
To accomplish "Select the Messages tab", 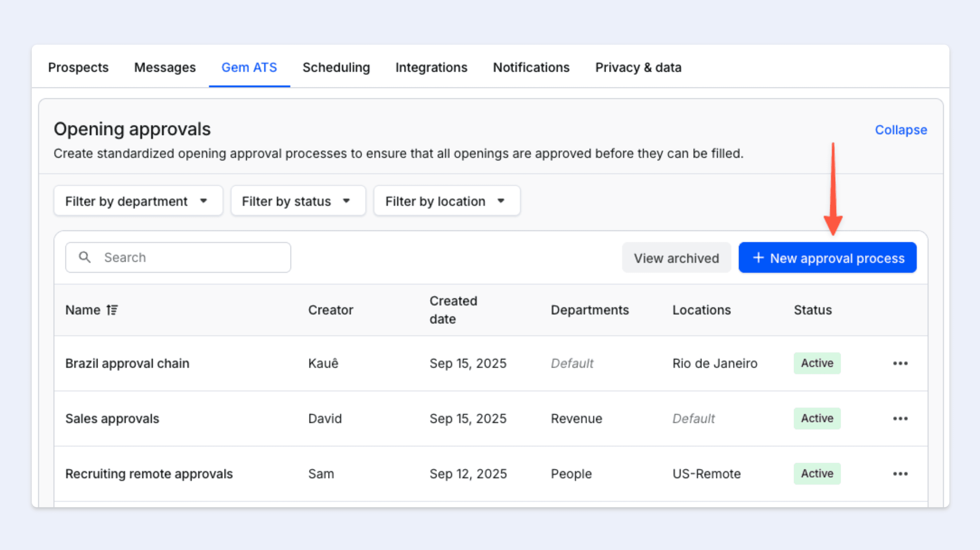I will (x=165, y=67).
